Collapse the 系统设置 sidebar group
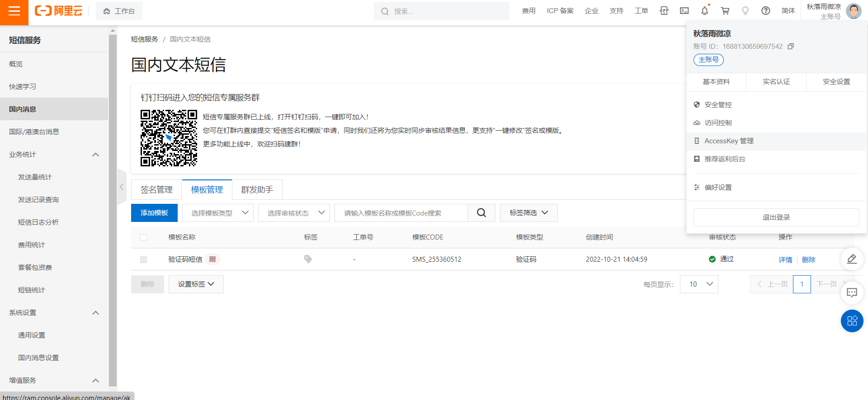The height and width of the screenshot is (400, 868). (95, 313)
